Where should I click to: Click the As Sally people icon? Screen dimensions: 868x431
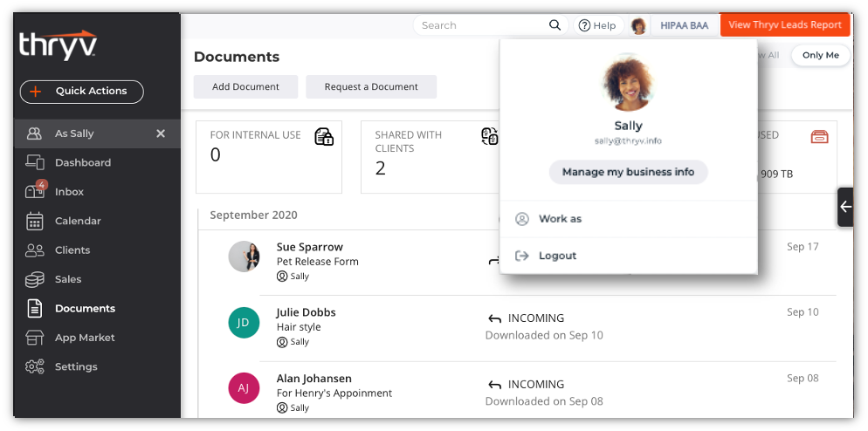tap(34, 133)
